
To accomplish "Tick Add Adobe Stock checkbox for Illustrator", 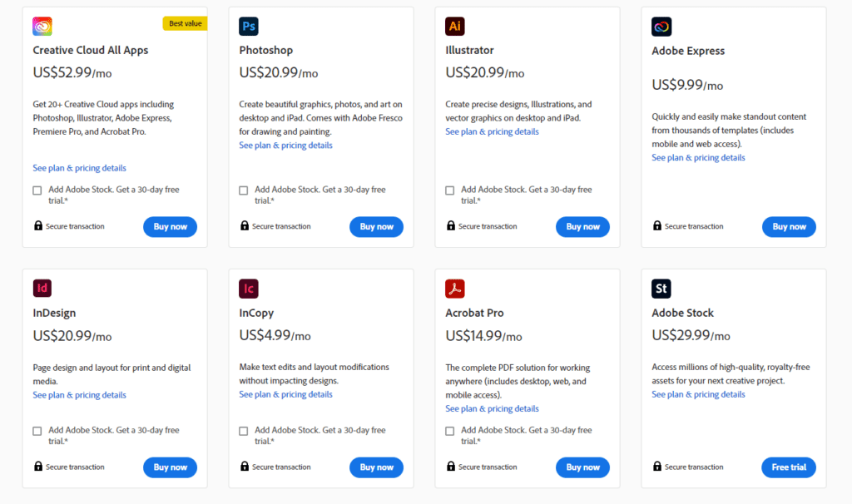I will tap(450, 190).
